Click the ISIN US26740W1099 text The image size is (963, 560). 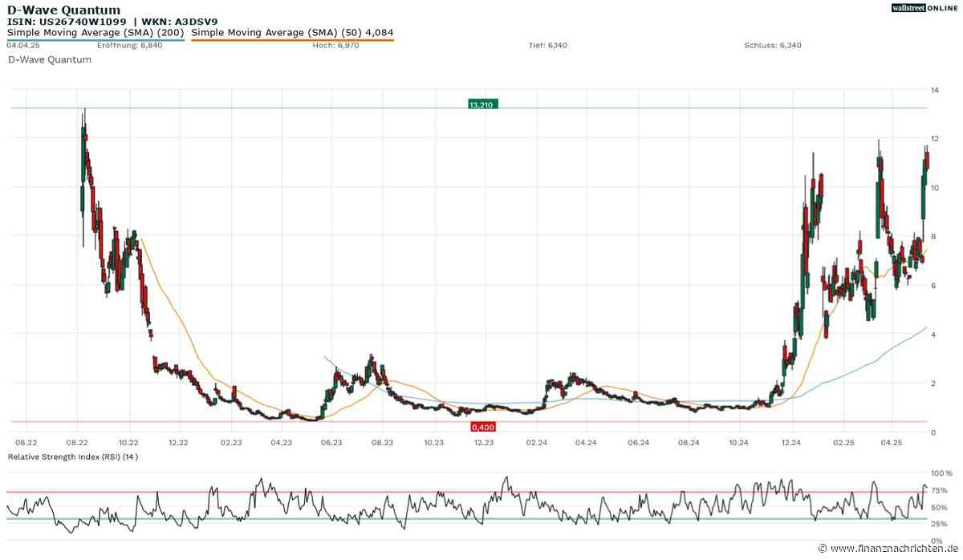pos(67,21)
